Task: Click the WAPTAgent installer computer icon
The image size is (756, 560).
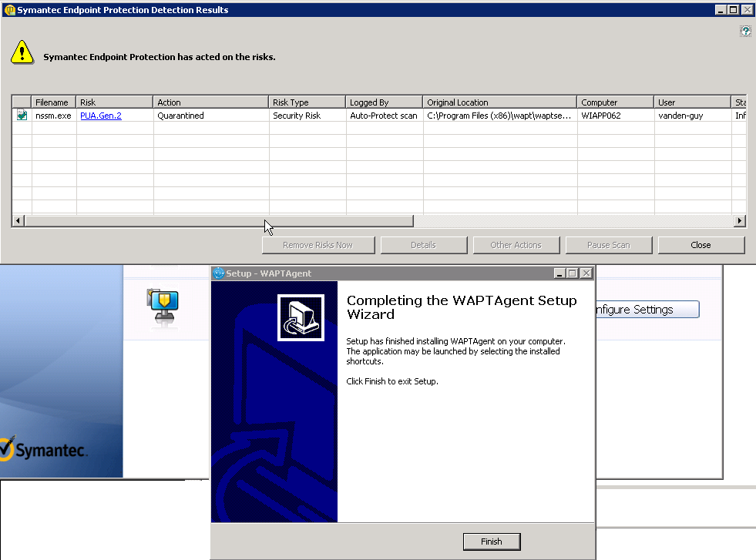Action: 301,317
